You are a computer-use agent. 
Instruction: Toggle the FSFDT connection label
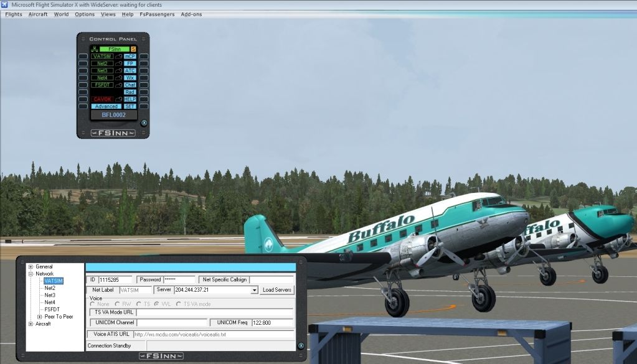102,85
